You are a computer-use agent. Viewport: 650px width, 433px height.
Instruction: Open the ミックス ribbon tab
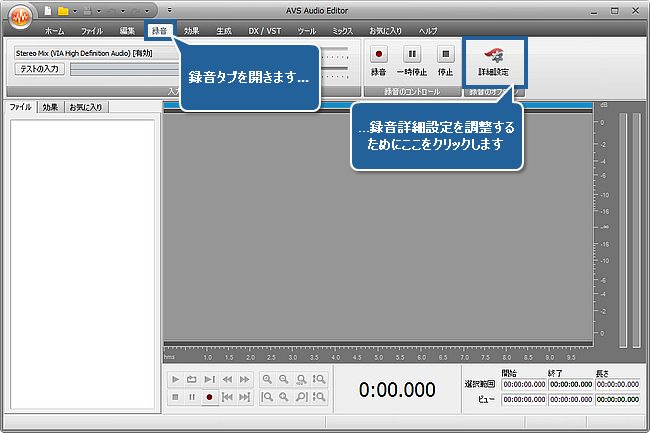(343, 31)
